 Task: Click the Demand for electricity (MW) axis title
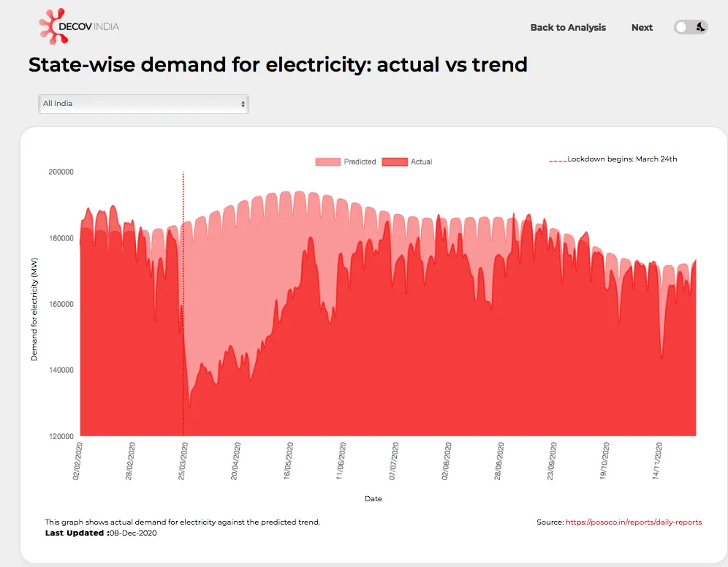[34, 309]
